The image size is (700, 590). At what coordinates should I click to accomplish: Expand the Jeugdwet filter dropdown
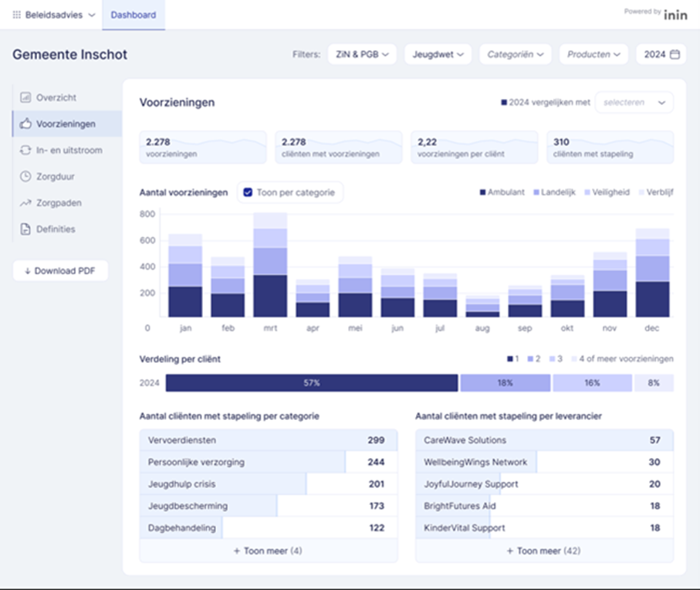tap(437, 55)
